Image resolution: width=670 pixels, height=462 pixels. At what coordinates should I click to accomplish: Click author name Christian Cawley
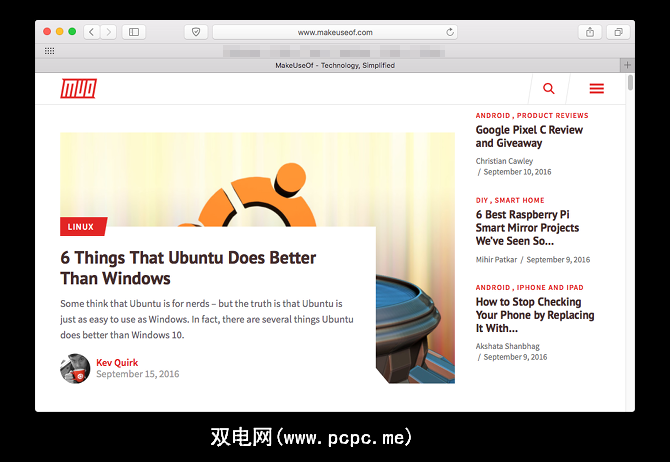coord(504,161)
